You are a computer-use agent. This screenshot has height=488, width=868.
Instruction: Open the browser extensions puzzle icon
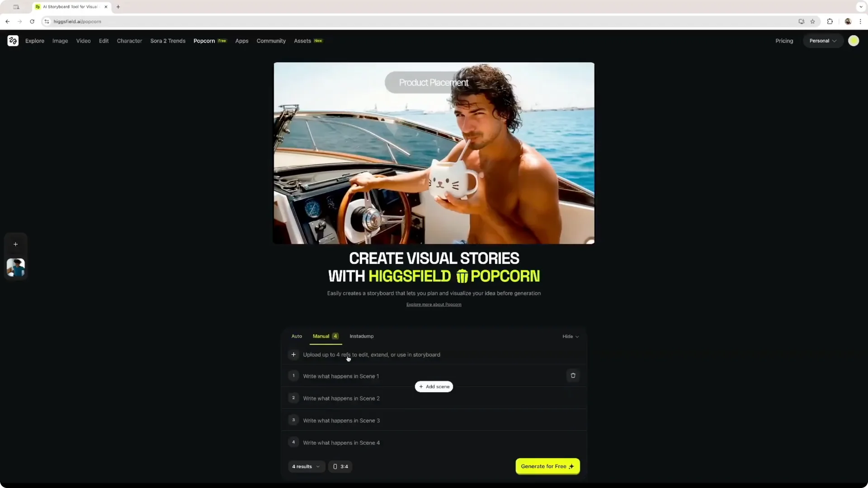(x=830, y=21)
